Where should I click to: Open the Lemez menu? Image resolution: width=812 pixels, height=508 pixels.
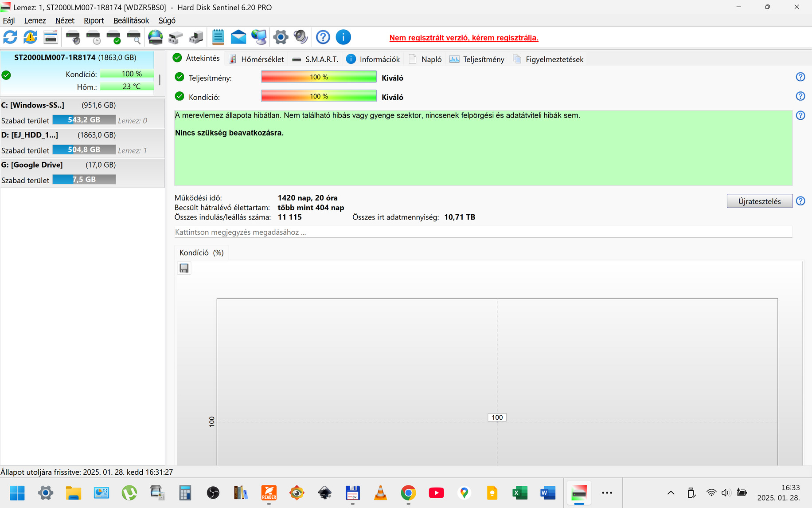[x=35, y=20]
